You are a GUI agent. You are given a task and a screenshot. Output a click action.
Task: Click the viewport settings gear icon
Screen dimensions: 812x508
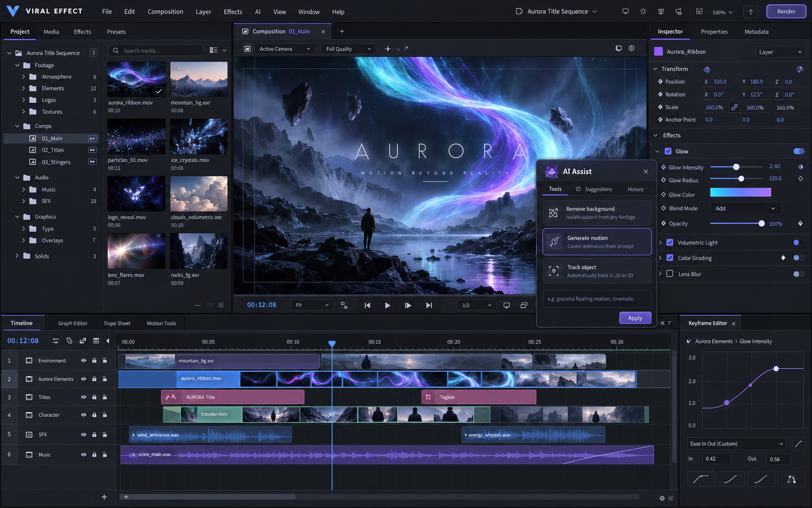(631, 48)
